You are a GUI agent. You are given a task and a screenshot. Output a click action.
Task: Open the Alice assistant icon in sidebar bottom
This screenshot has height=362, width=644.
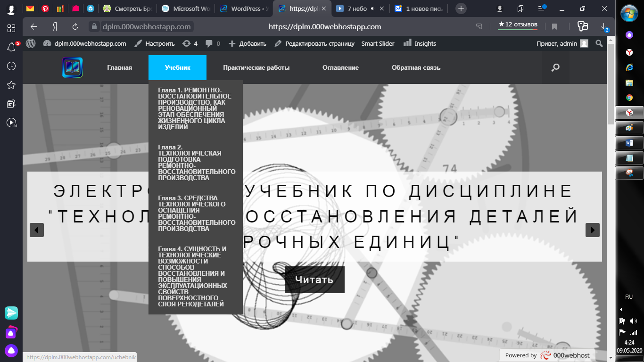[11, 350]
